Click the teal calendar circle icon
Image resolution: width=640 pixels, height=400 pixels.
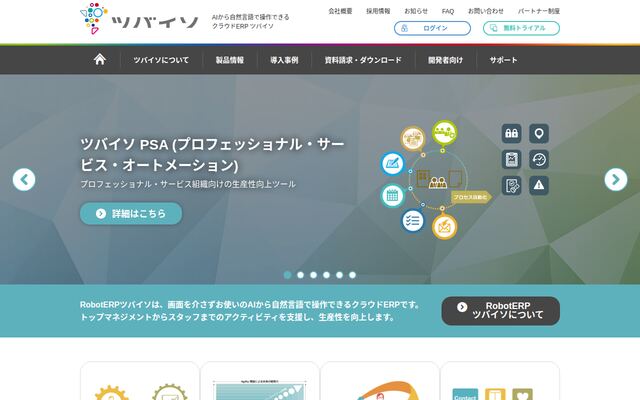[392, 196]
